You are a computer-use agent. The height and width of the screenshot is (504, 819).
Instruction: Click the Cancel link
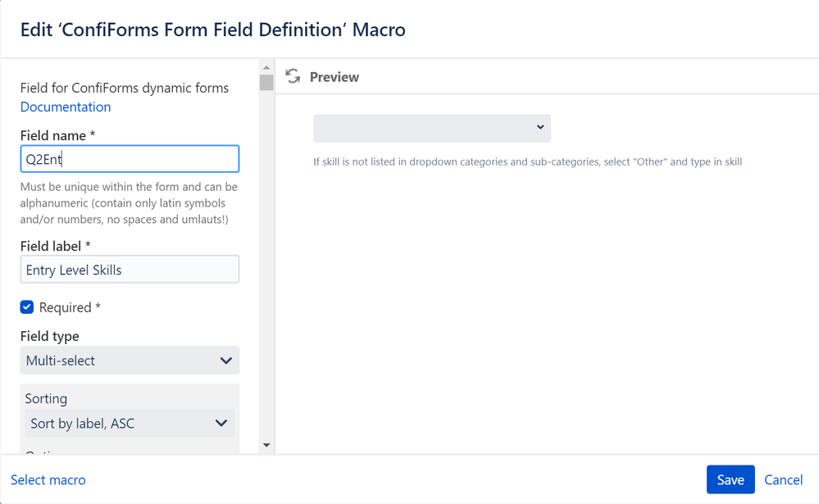[x=783, y=479]
